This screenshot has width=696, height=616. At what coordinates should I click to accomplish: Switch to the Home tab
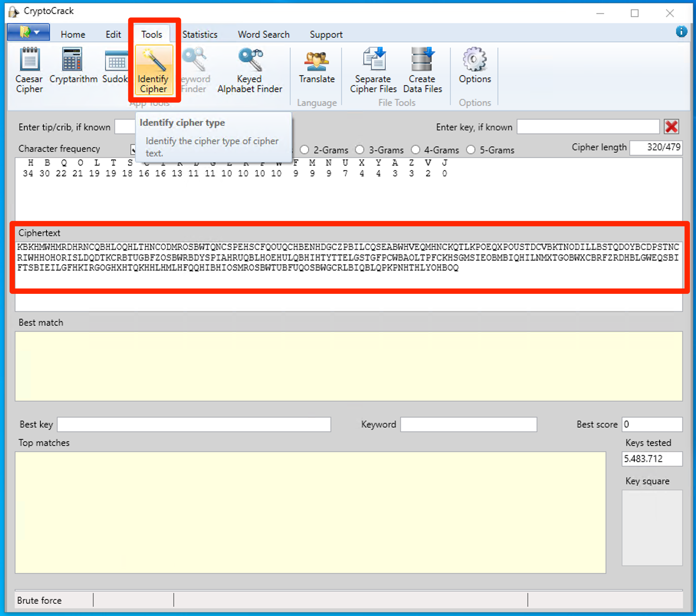point(73,34)
